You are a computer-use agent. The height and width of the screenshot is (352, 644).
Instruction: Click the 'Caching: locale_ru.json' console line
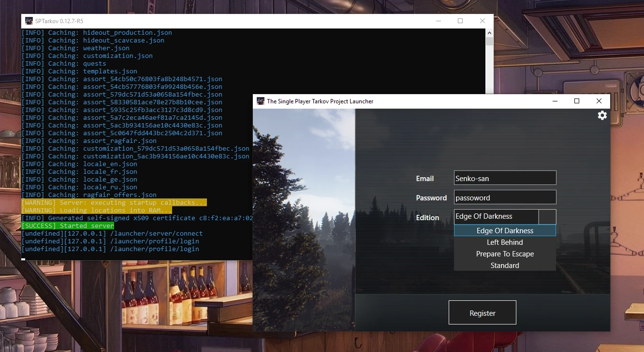click(x=79, y=187)
